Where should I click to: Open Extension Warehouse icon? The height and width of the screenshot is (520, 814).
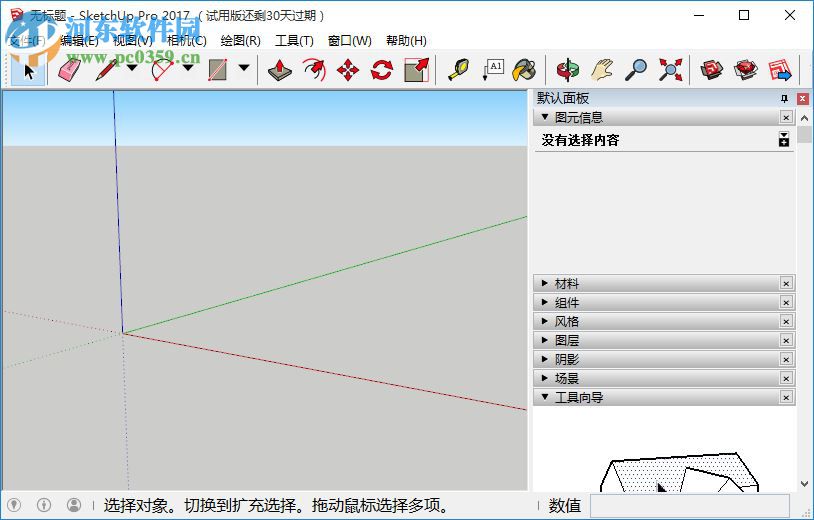746,70
